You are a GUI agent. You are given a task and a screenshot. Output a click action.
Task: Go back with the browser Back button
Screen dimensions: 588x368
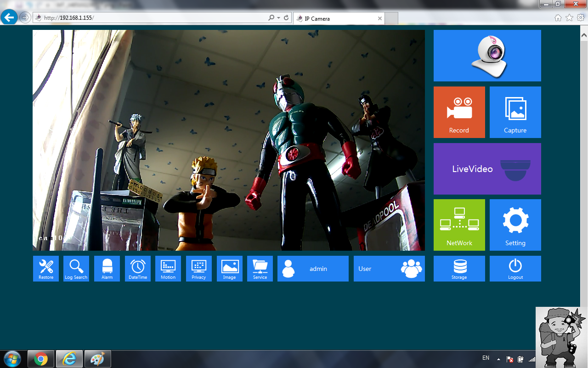point(9,17)
